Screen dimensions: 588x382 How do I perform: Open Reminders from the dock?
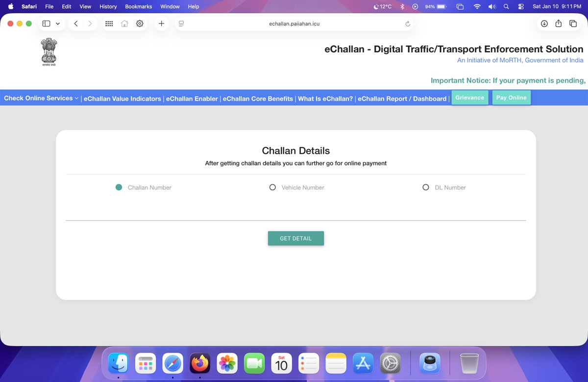309,363
